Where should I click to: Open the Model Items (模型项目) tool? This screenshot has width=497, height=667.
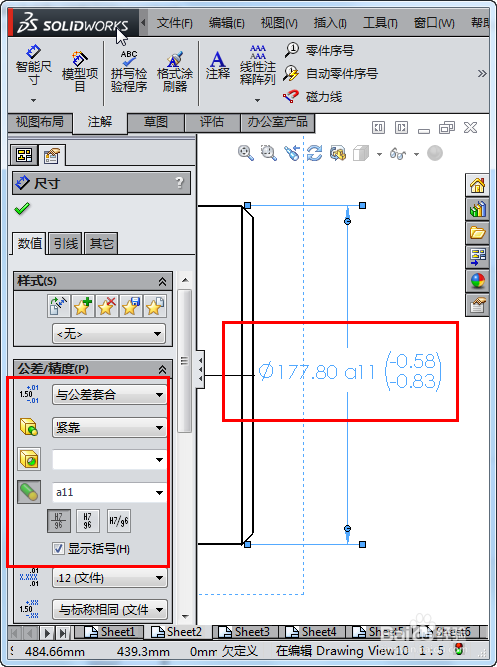pos(80,70)
